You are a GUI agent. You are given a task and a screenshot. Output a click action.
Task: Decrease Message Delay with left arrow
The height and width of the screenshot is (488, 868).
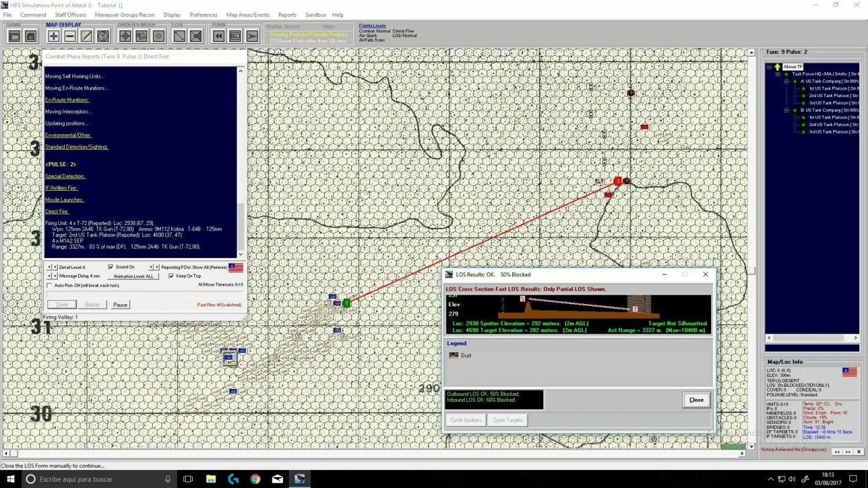coord(49,276)
